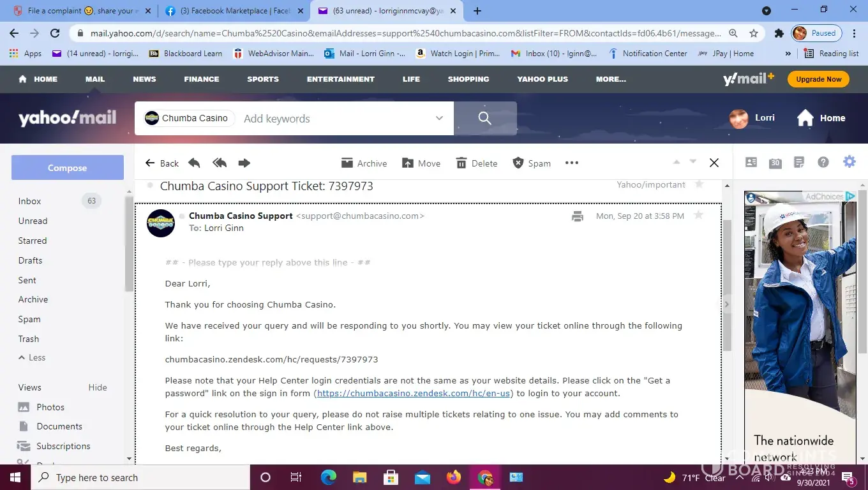Screen dimensions: 868x490
Task: Launch Firefox from the taskbar
Action: click(454, 477)
